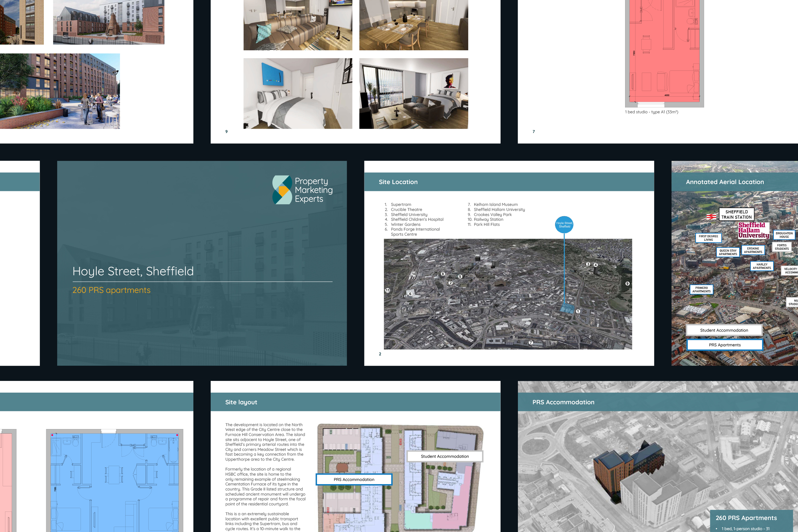
Task: Click the blue Hoyle Street Sheffield map pin
Action: point(564,225)
